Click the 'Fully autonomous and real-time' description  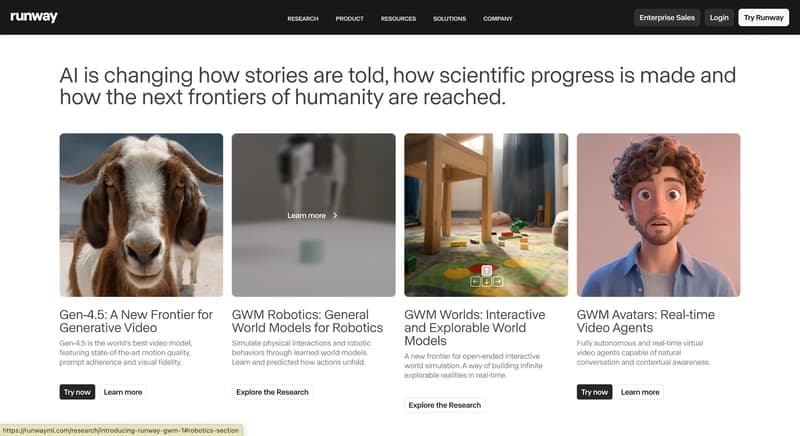643,352
